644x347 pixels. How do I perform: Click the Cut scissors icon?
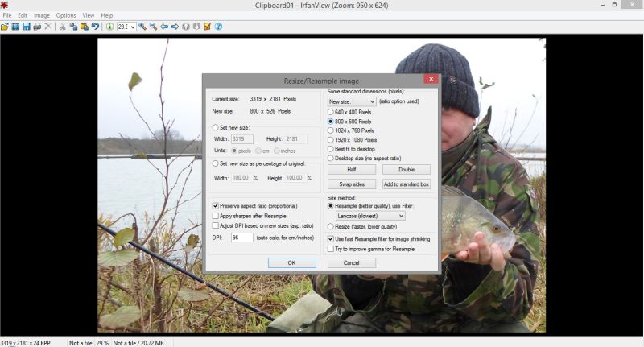coord(62,27)
